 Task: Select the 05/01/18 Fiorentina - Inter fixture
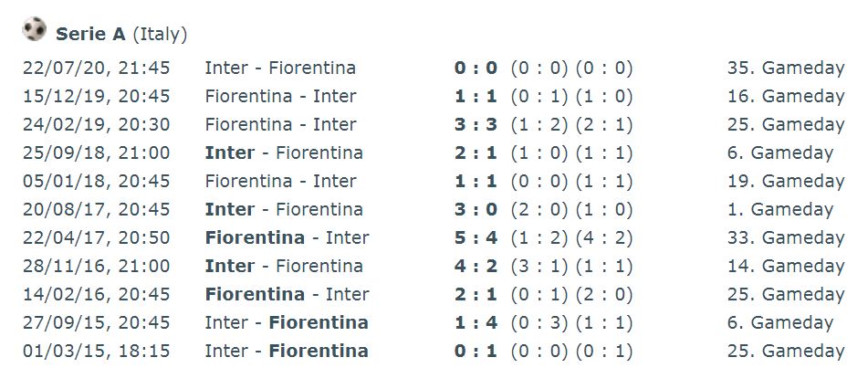(280, 181)
